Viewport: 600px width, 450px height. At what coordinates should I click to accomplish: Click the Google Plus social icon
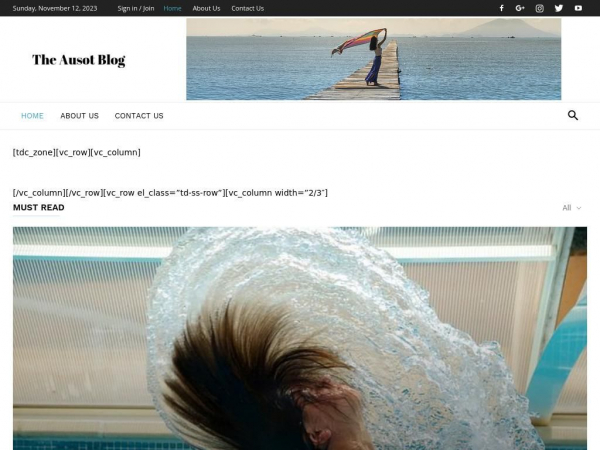pyautogui.click(x=520, y=8)
